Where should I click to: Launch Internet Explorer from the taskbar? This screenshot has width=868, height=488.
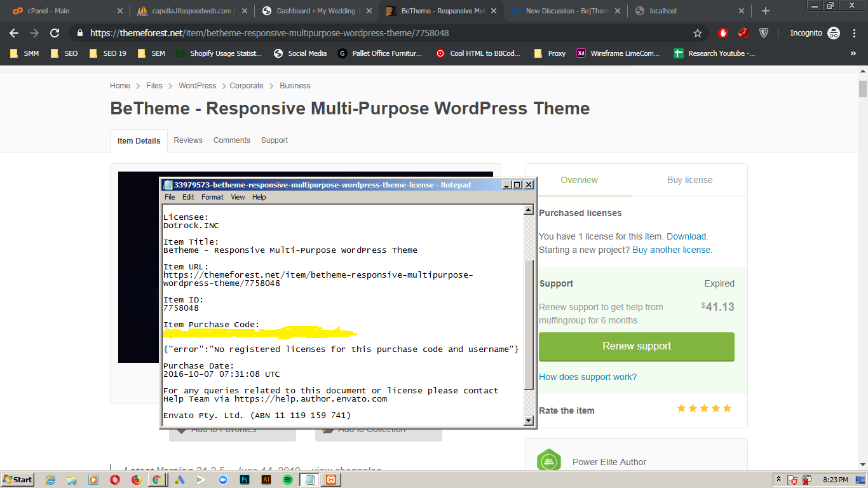click(x=51, y=480)
